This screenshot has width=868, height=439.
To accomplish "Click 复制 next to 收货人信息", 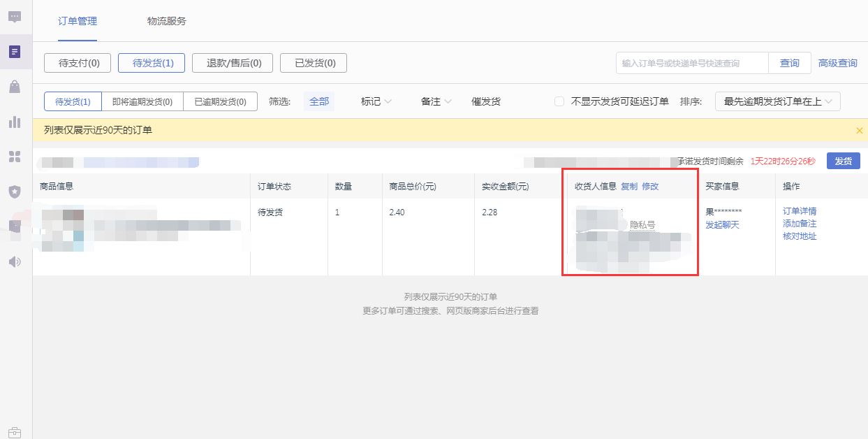I will pyautogui.click(x=628, y=186).
